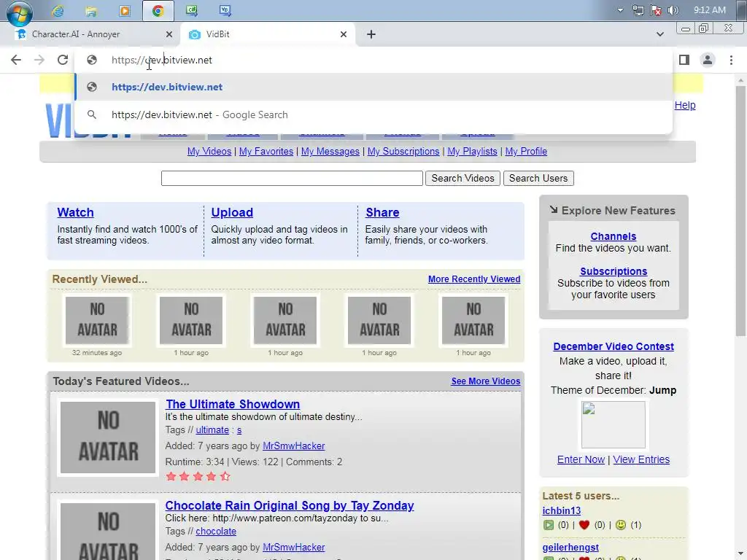Open Channels in Explore New Features
This screenshot has height=560, width=747.
click(613, 236)
